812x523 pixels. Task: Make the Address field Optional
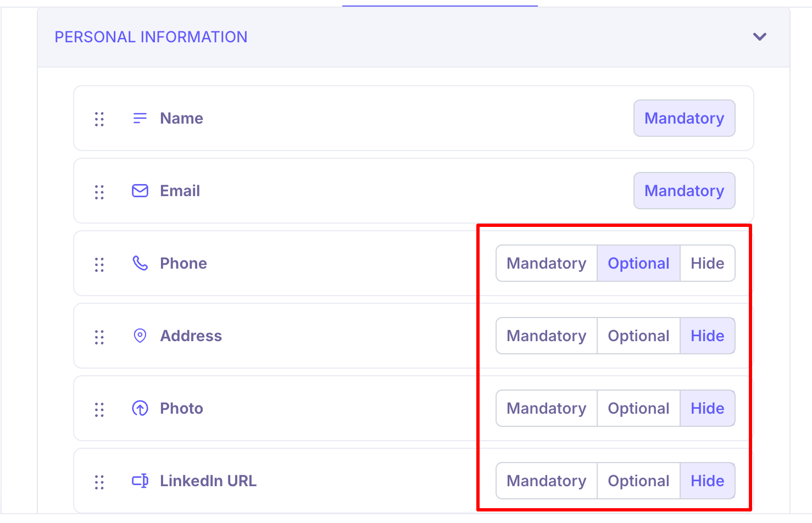(638, 336)
